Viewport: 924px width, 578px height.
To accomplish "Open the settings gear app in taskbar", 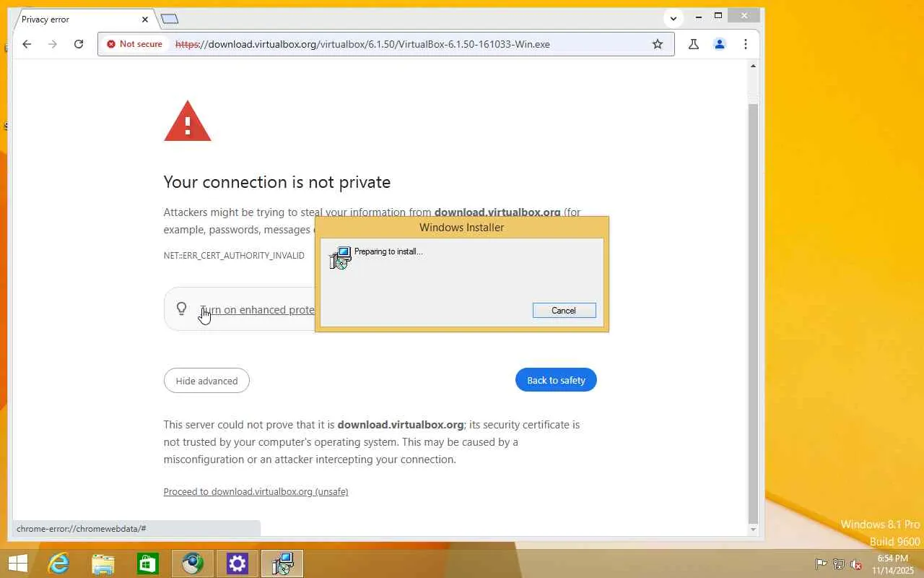I will [x=237, y=564].
